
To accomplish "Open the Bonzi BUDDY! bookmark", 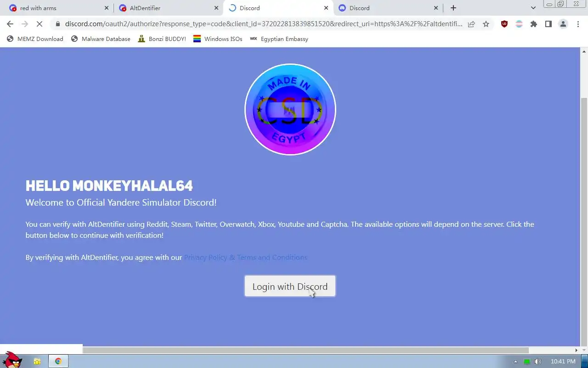I will 162,39.
